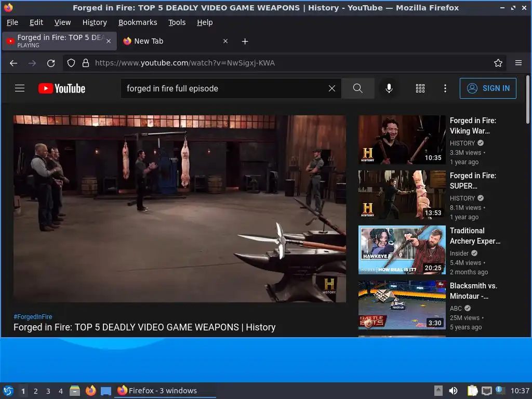This screenshot has width=532, height=399.
Task: Click the magnifier search button
Action: pos(357,88)
